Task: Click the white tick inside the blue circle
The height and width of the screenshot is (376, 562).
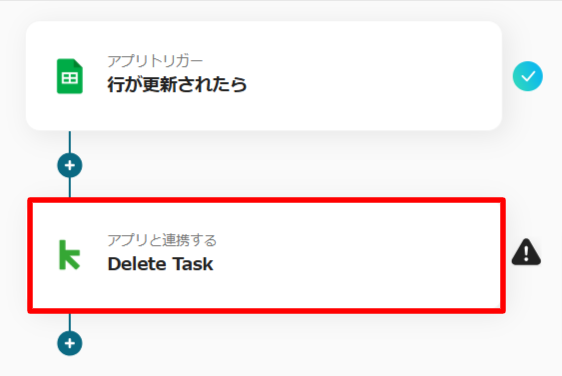Action: [528, 76]
